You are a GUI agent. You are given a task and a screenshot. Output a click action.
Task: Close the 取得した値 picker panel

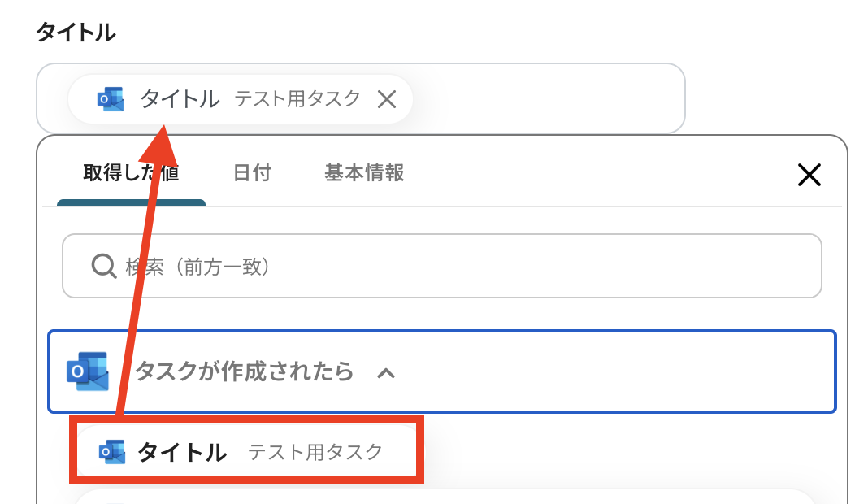[x=809, y=175]
